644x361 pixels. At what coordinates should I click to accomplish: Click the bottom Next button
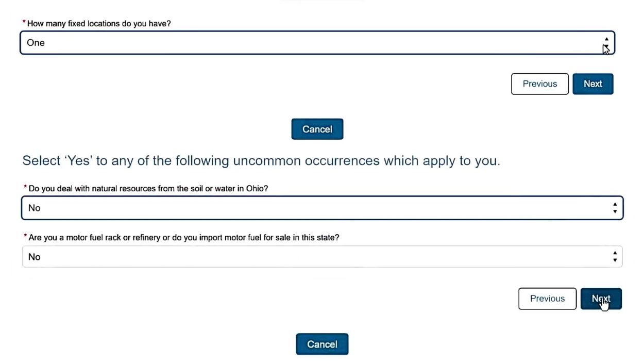point(601,299)
